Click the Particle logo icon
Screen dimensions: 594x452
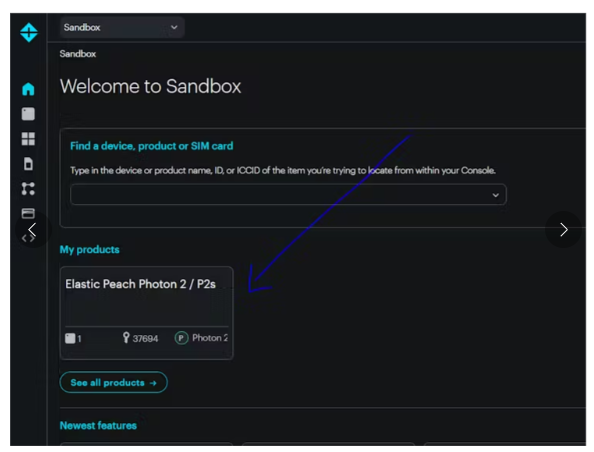click(29, 33)
